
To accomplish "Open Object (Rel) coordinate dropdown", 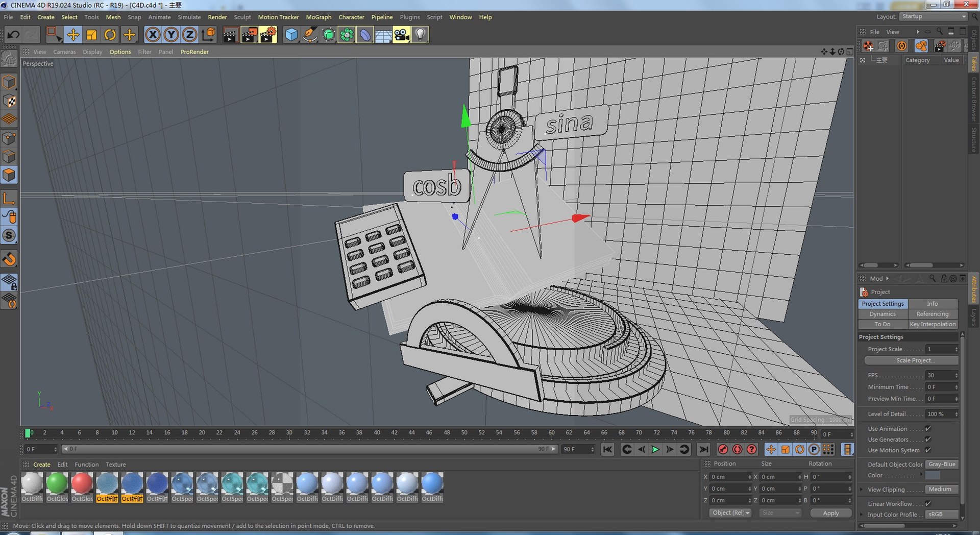I will (x=730, y=513).
